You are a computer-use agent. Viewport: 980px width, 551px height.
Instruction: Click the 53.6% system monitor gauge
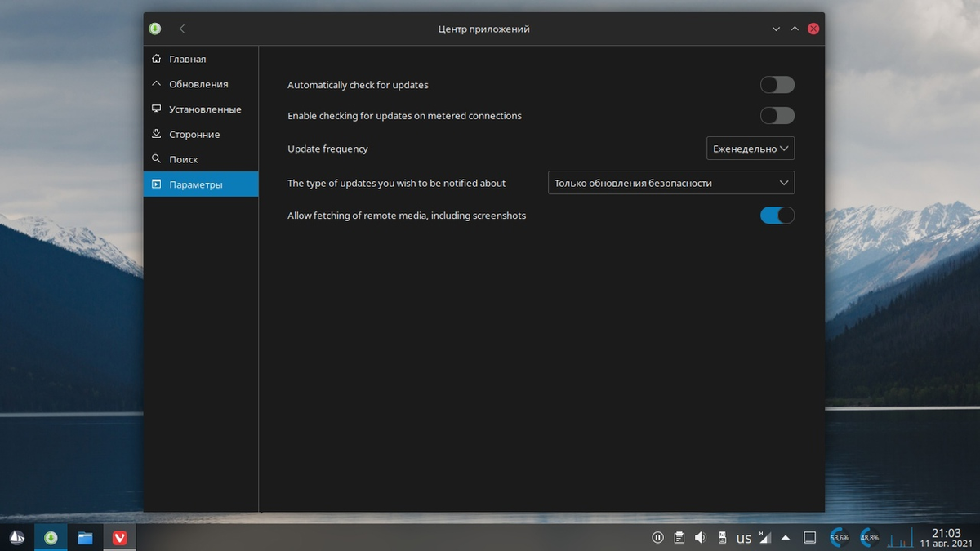click(838, 537)
